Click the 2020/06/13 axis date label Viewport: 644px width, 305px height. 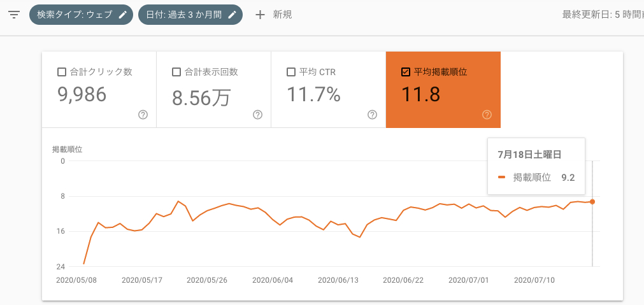click(x=338, y=280)
